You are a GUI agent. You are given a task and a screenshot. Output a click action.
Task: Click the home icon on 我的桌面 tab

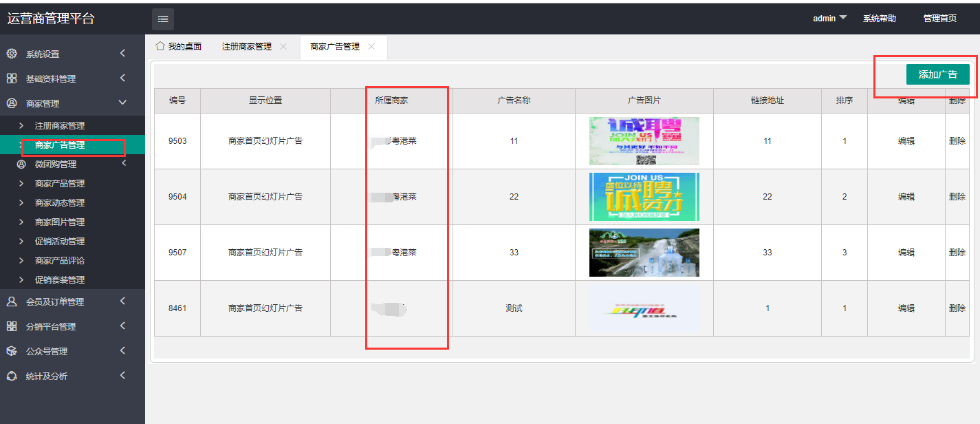160,46
